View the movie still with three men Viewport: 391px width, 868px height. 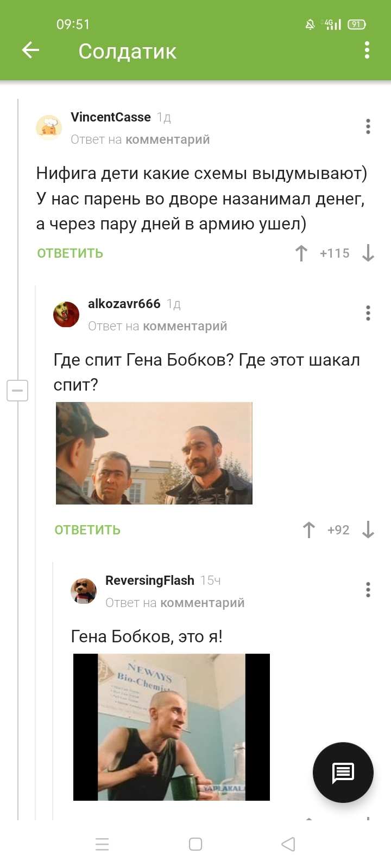click(154, 453)
